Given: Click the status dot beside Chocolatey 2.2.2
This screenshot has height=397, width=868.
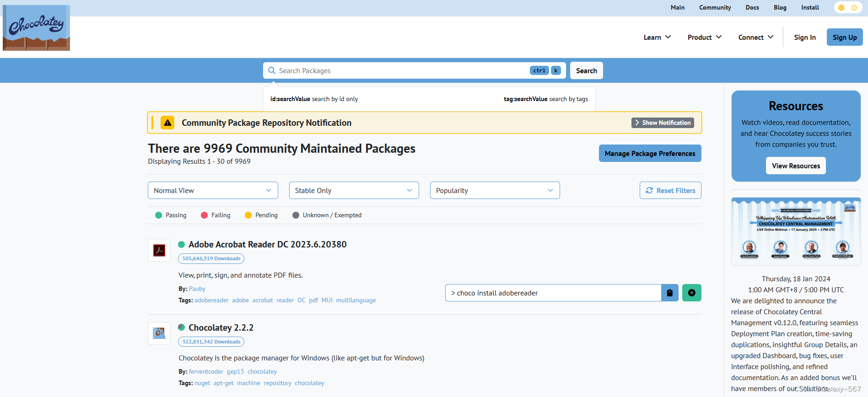Looking at the screenshot, I should 181,327.
